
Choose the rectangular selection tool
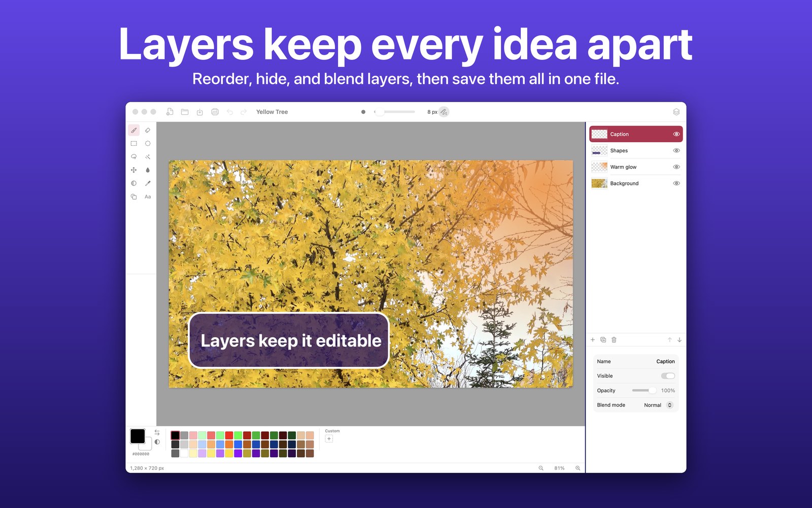coord(134,144)
